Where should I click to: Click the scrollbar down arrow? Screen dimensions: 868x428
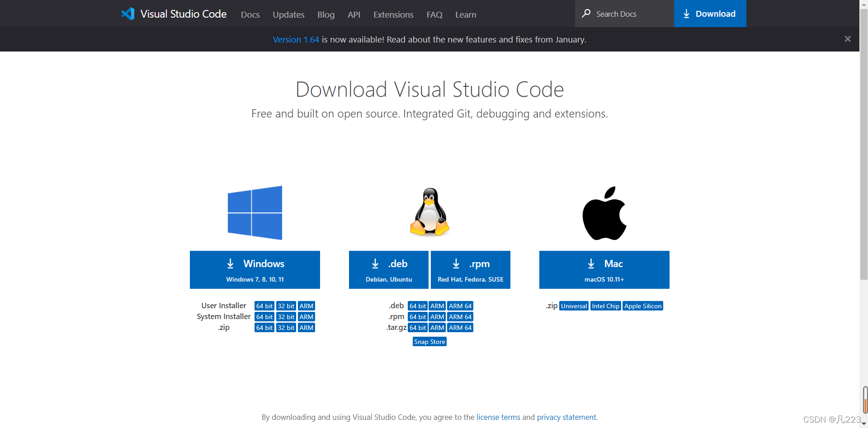point(863,424)
